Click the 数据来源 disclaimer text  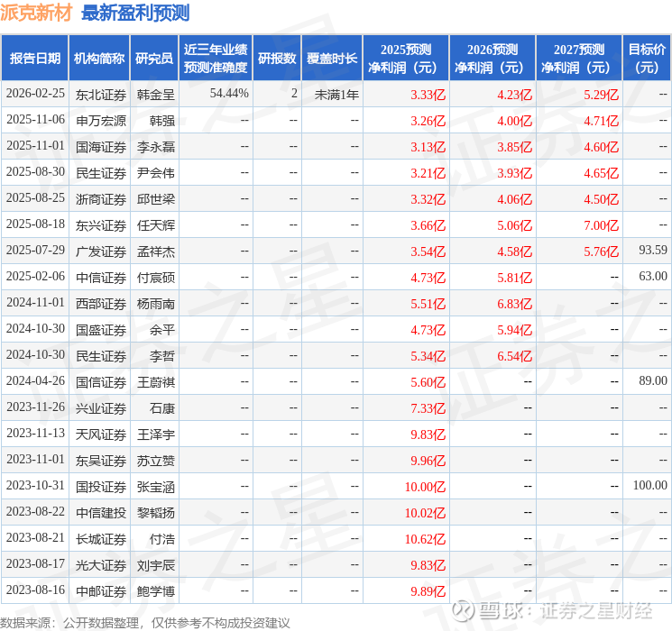[x=145, y=622]
